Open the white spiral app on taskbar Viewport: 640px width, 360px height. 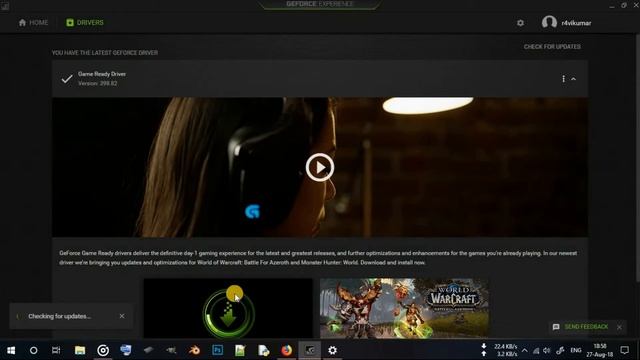[103, 350]
